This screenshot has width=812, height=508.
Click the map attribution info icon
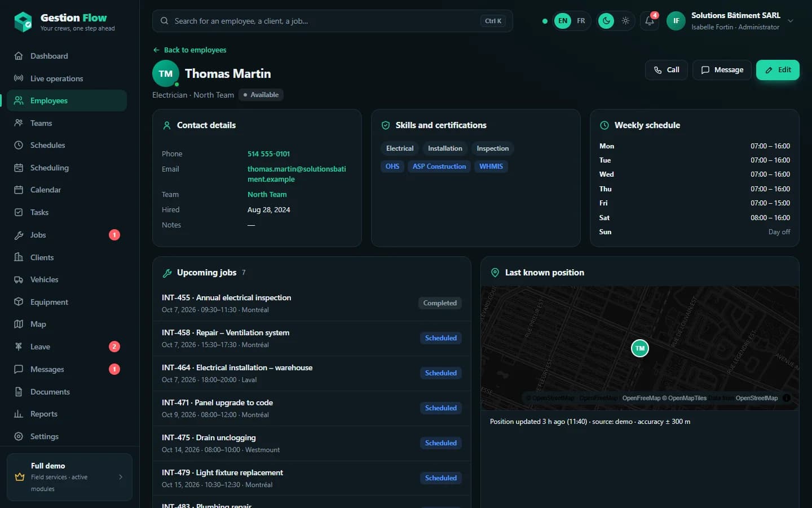click(x=787, y=398)
